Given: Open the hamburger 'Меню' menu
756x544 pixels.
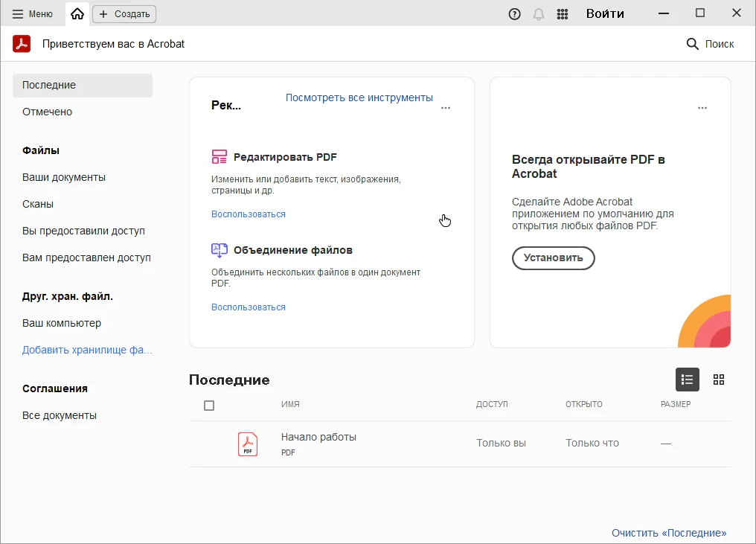Looking at the screenshot, I should pos(33,13).
